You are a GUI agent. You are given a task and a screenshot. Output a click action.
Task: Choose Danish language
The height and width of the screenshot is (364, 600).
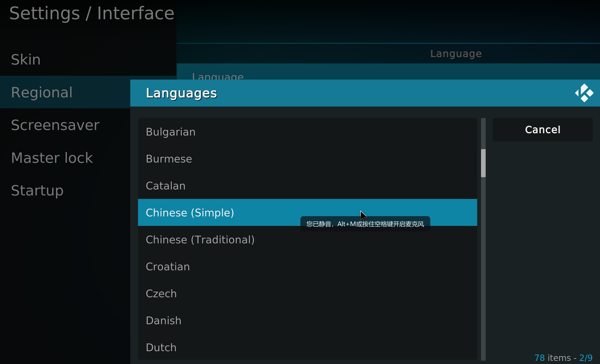[x=163, y=321]
